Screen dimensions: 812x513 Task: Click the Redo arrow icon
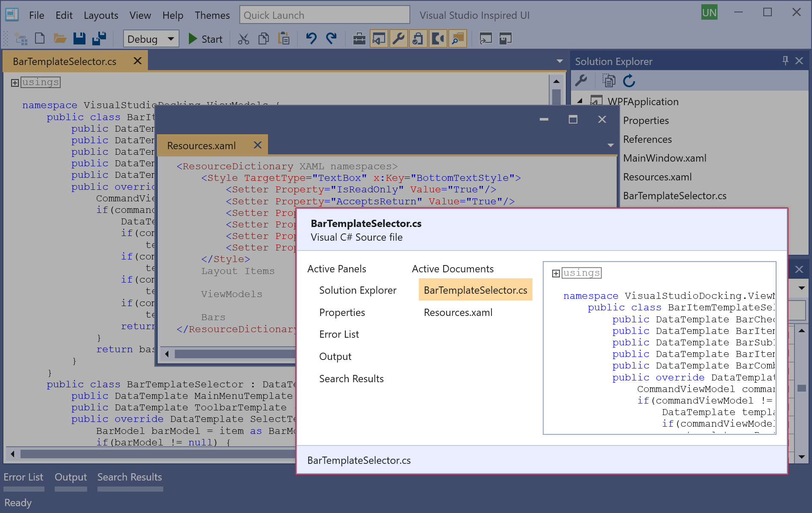pyautogui.click(x=331, y=39)
